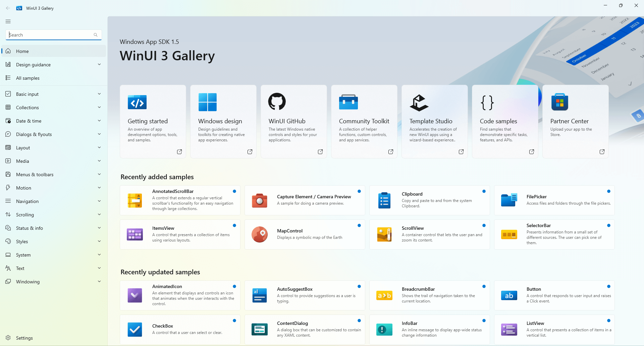Viewport: 644px width, 346px height.
Task: Click the ItemsView grid icon
Action: click(135, 234)
